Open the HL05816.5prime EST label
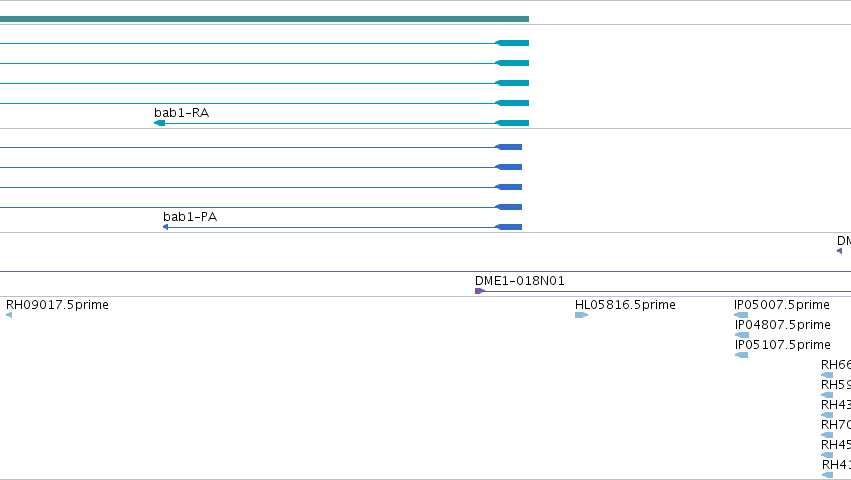851x480 pixels. [x=625, y=305]
